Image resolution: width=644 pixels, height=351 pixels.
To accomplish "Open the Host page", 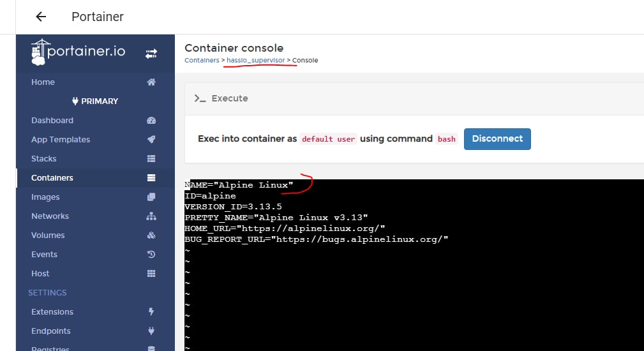I will tap(40, 273).
